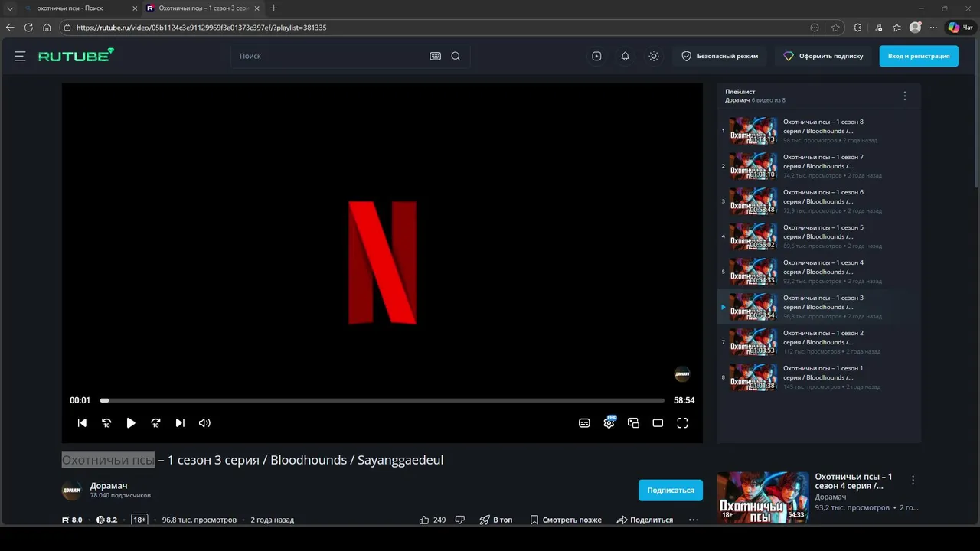Enable picture-in-picture mode
The width and height of the screenshot is (980, 551).
[633, 422]
